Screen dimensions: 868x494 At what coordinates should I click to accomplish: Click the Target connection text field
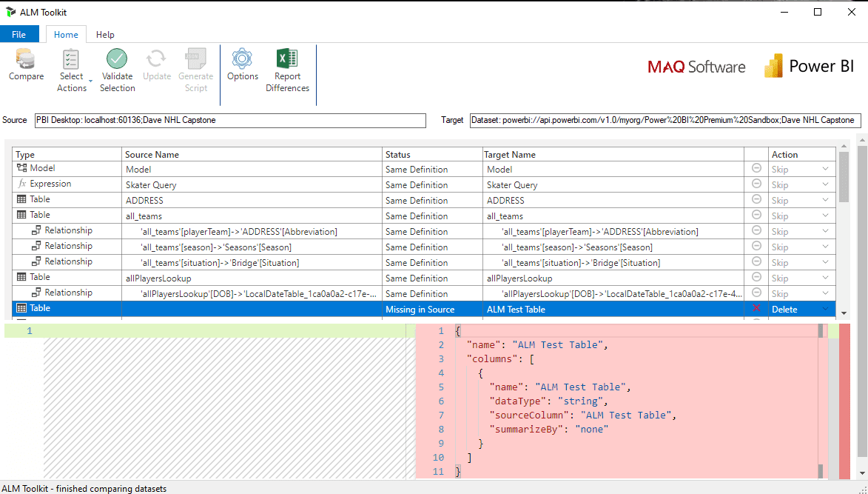(x=665, y=120)
